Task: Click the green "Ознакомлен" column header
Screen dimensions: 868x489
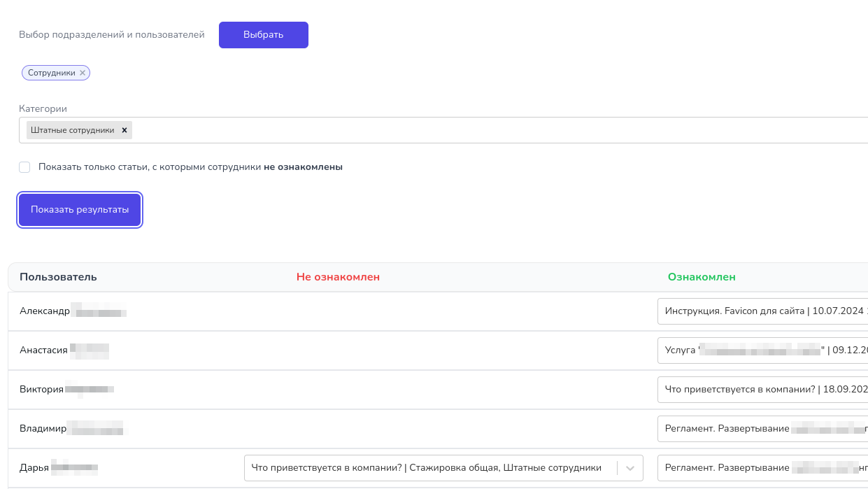Action: pos(702,277)
